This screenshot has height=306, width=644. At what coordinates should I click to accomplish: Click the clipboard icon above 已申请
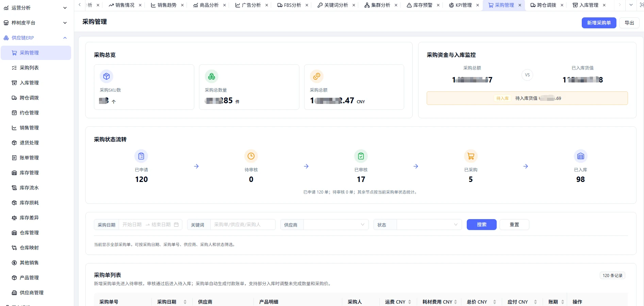coord(141,156)
